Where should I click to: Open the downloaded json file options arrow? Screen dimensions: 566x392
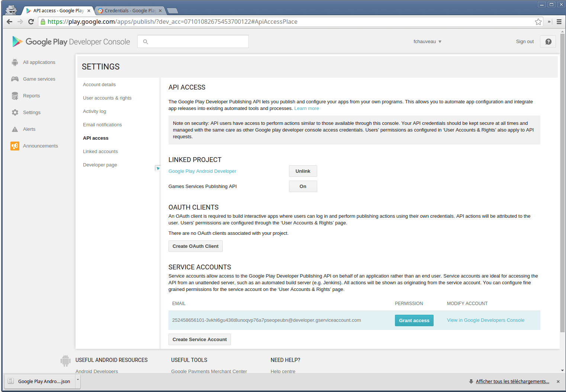tap(78, 380)
